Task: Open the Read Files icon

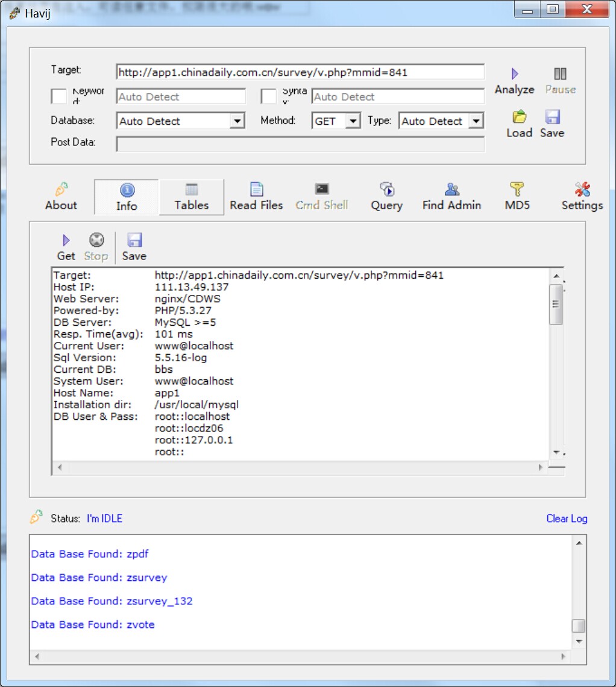Action: (257, 189)
